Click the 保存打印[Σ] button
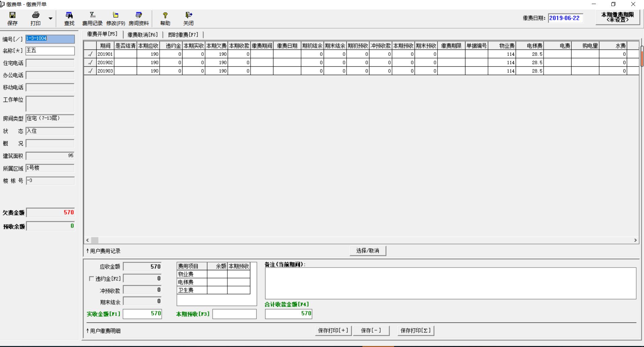Screen dimensions: 644x347 click(416, 331)
